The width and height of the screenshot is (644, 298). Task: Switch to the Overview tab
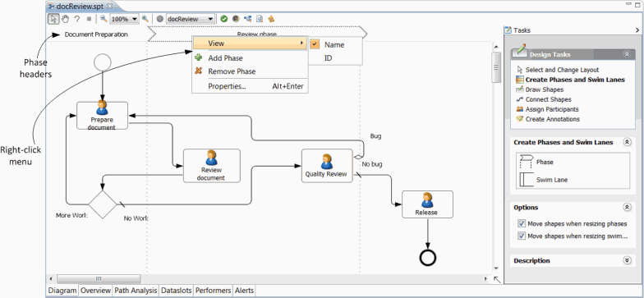(x=95, y=291)
